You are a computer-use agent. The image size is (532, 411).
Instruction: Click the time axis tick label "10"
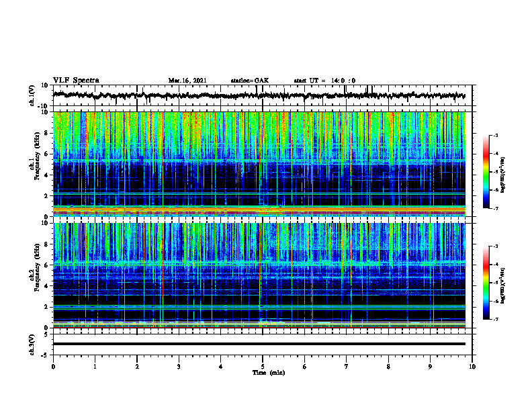click(x=472, y=367)
